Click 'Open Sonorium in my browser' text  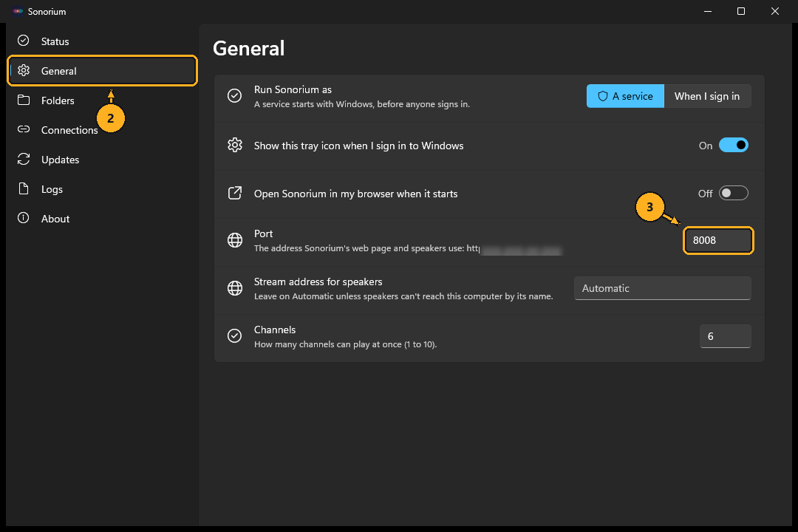(355, 194)
